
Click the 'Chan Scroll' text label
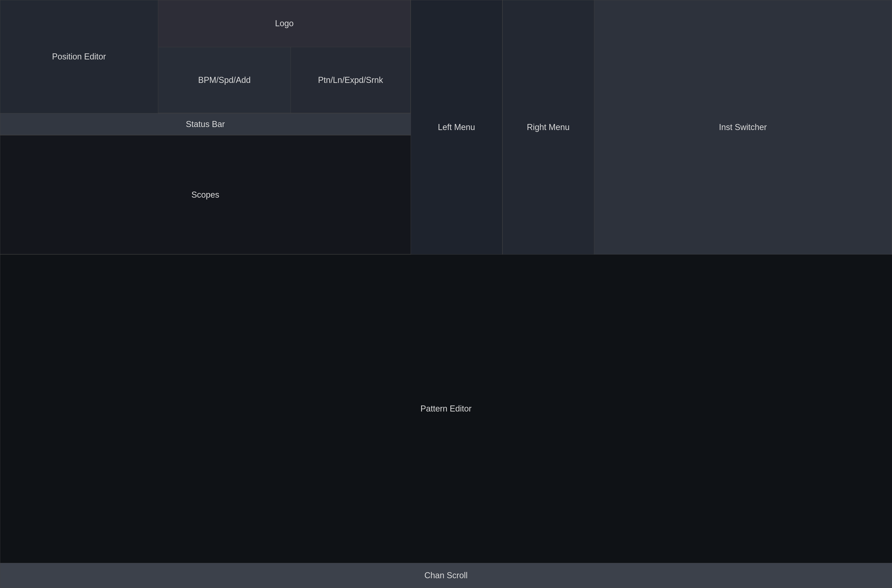pos(446,575)
